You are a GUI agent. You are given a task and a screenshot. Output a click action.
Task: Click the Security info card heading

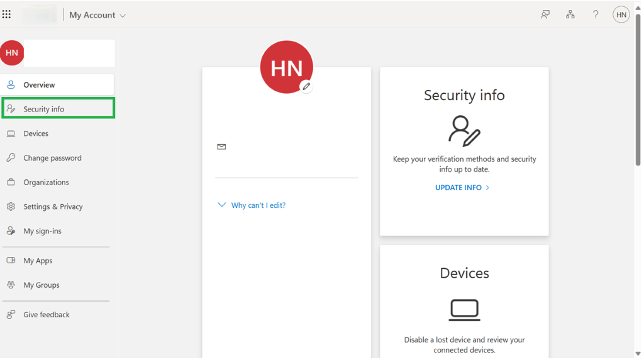pyautogui.click(x=464, y=95)
